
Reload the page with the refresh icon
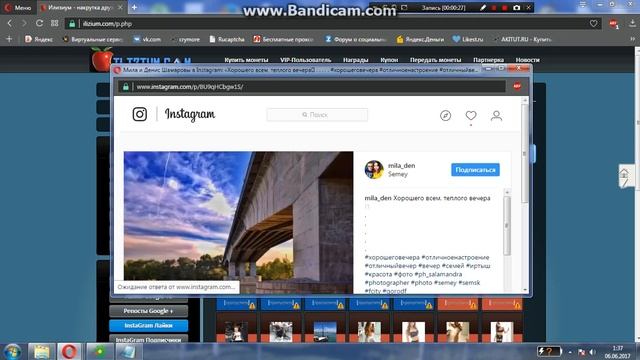pyautogui.click(x=39, y=23)
